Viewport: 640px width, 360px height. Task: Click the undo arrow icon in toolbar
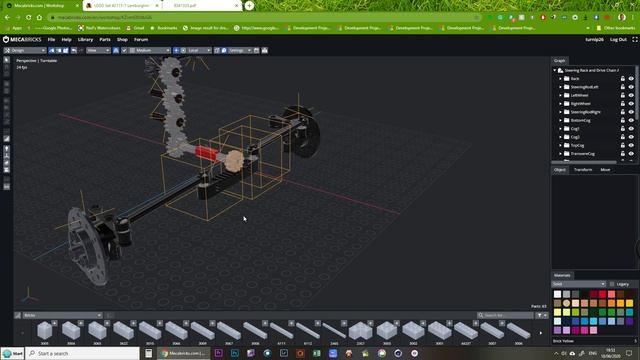(x=74, y=50)
